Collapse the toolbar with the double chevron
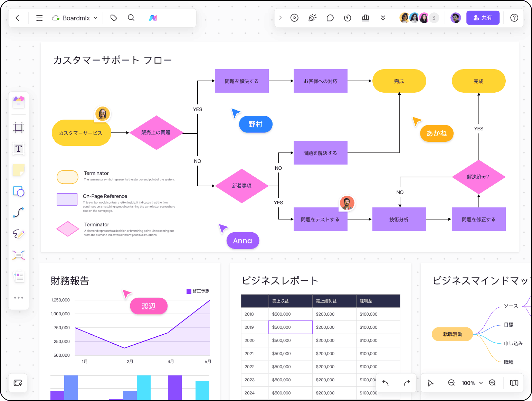Image resolution: width=532 pixels, height=401 pixels. [383, 18]
